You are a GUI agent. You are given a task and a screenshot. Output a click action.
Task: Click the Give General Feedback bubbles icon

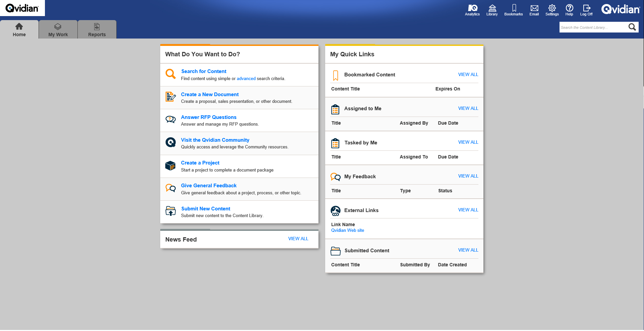coord(171,188)
